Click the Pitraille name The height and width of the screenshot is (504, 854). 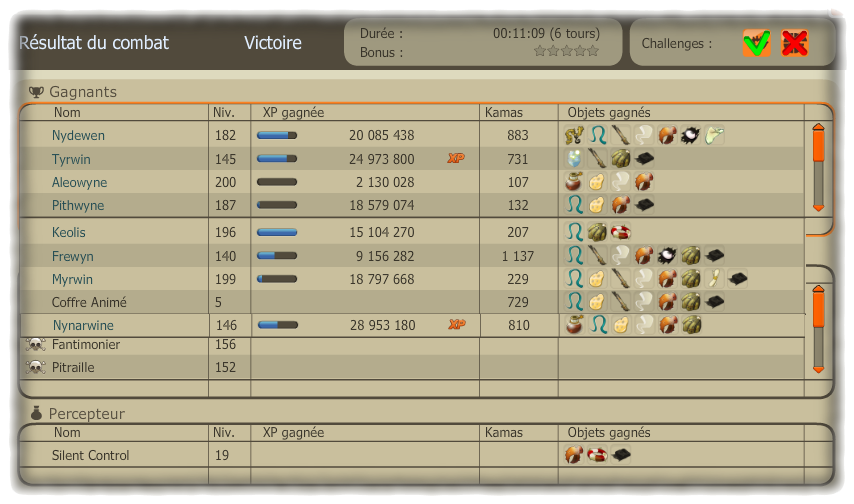click(73, 368)
